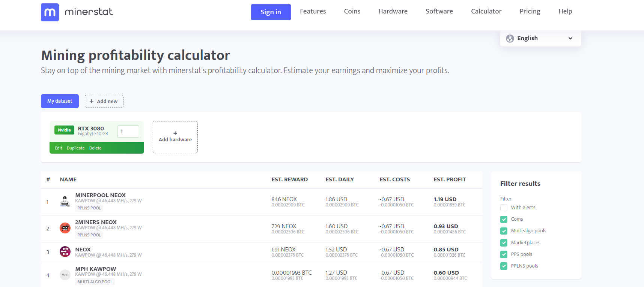Enable the With alerts filter checkbox
This screenshot has height=287, width=644.
tap(504, 208)
